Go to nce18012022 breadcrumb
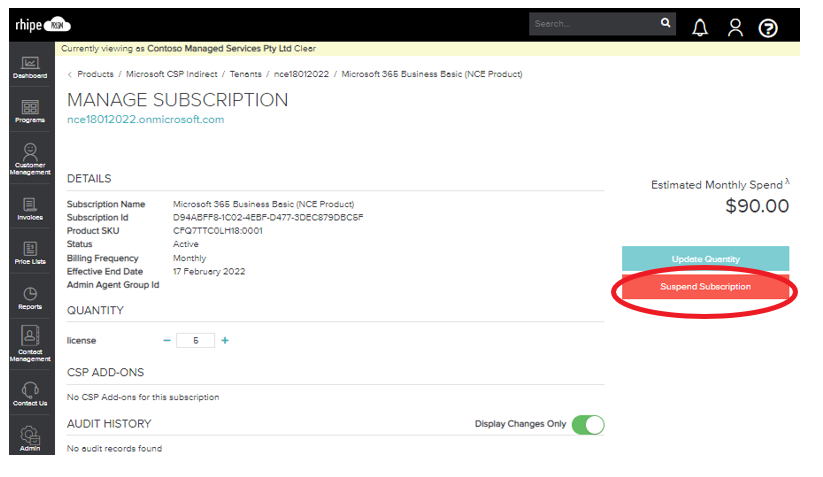The image size is (823, 477). pyautogui.click(x=301, y=74)
